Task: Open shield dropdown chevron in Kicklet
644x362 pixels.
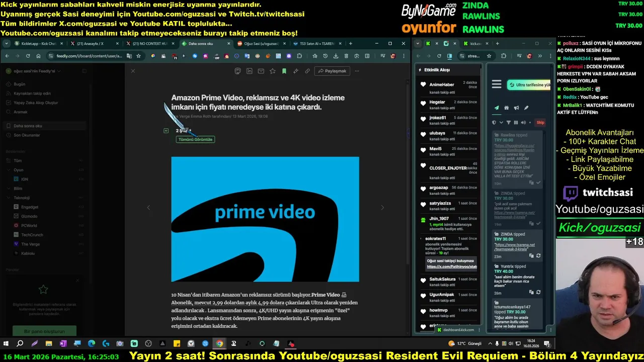Action: tap(501, 122)
